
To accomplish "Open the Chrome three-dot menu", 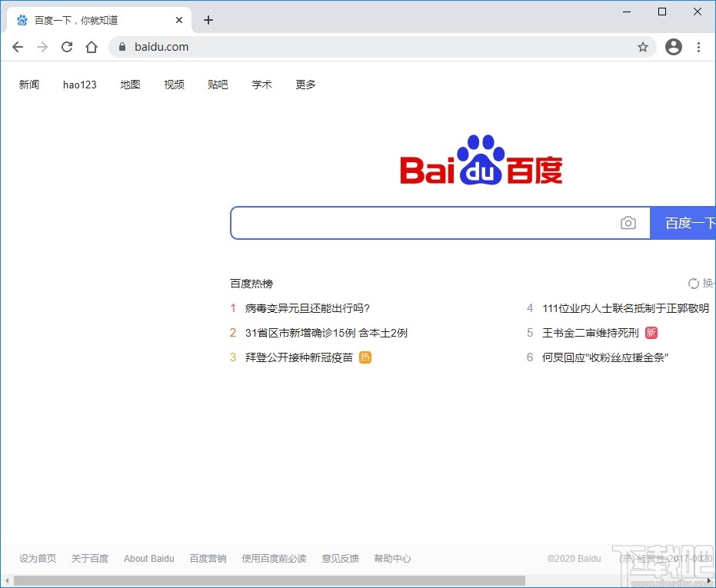I will [x=699, y=47].
